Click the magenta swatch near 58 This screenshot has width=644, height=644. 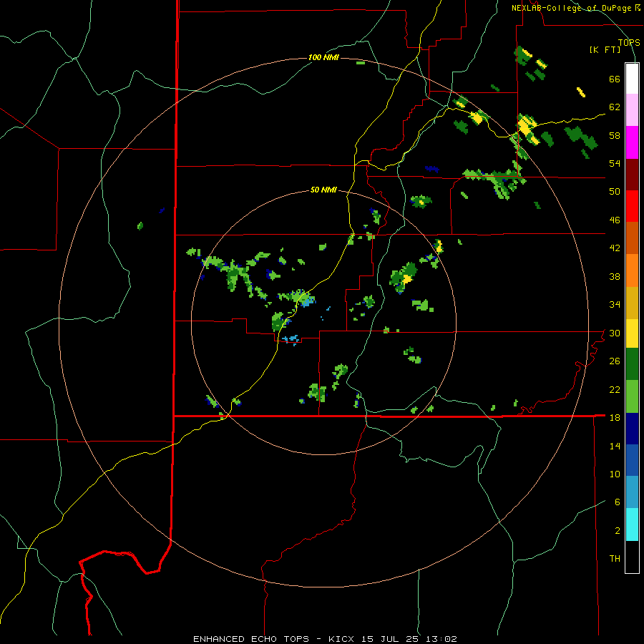[632, 142]
